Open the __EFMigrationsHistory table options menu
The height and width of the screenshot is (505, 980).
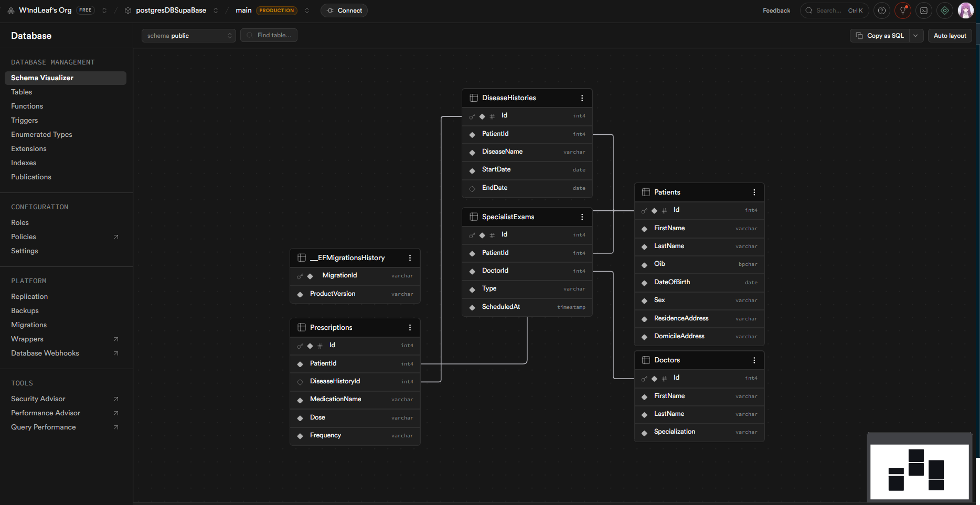pyautogui.click(x=410, y=258)
